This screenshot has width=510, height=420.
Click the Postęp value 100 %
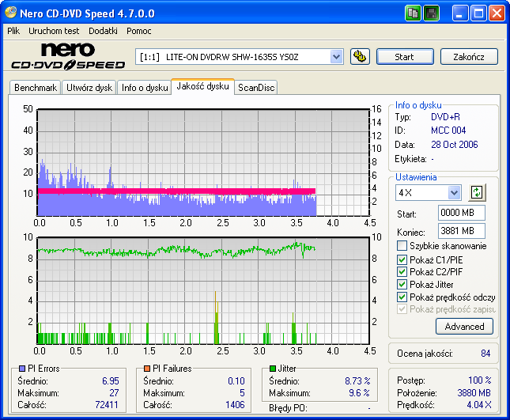tap(479, 380)
